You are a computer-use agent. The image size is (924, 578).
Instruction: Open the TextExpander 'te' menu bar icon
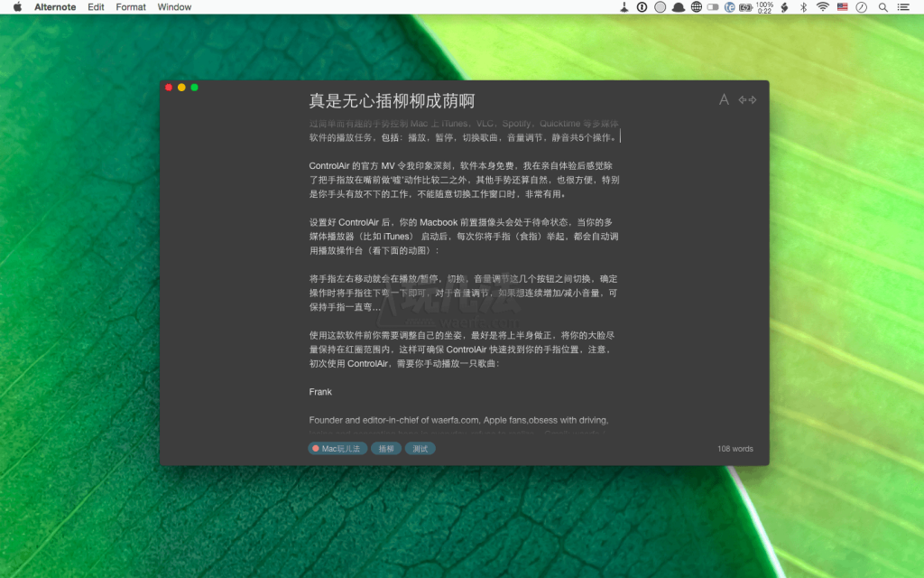(729, 7)
